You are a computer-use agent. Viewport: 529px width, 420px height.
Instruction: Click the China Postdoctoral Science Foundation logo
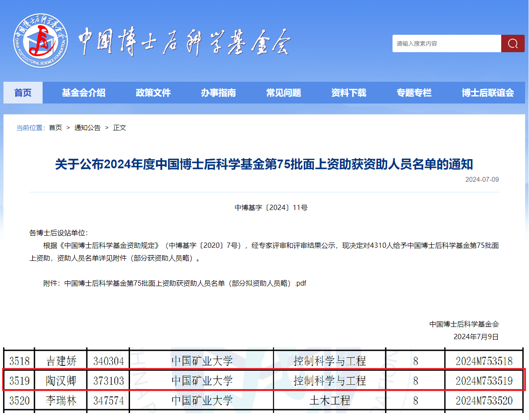click(x=40, y=41)
